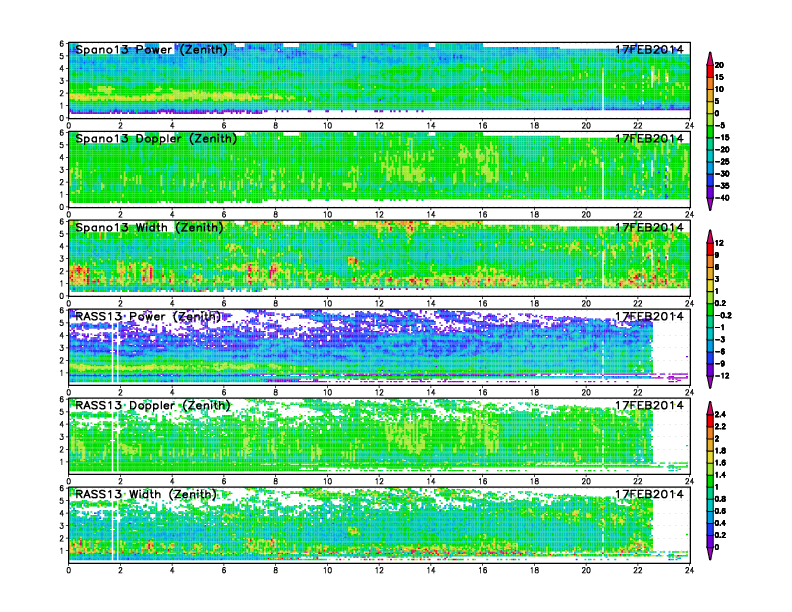Screen dimensions: 792x612
Task: Click the "-25" label on the power colorbar
Action: pyautogui.click(x=722, y=162)
